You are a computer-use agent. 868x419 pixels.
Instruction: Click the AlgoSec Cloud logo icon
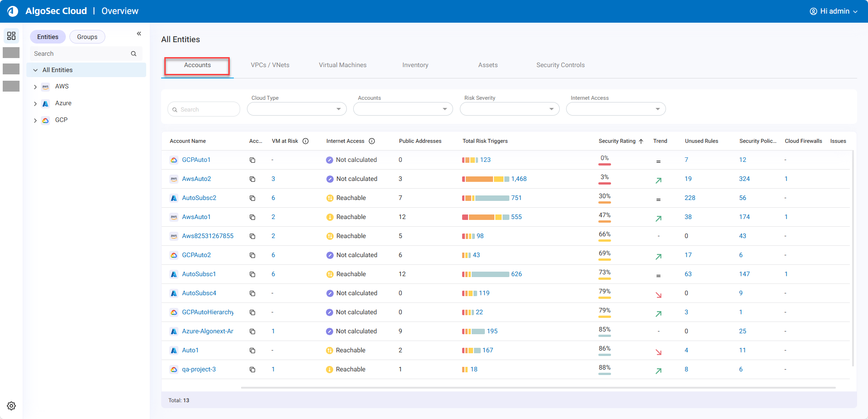tap(13, 11)
